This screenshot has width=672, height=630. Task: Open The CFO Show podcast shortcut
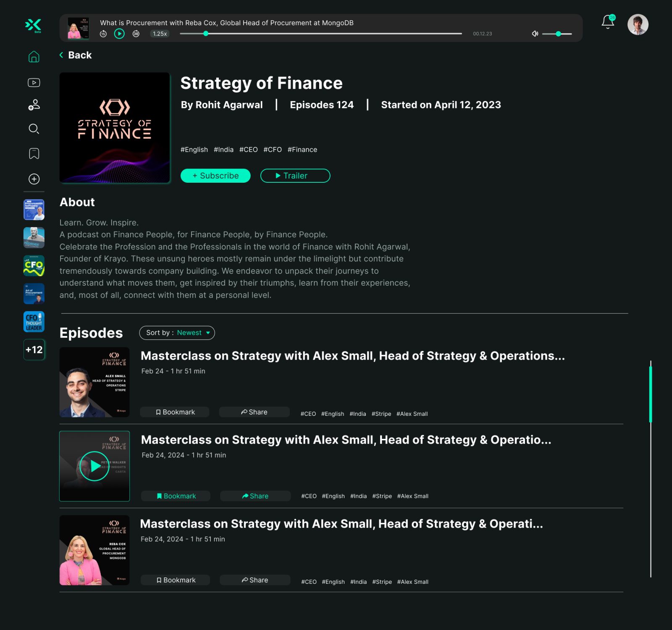34,265
